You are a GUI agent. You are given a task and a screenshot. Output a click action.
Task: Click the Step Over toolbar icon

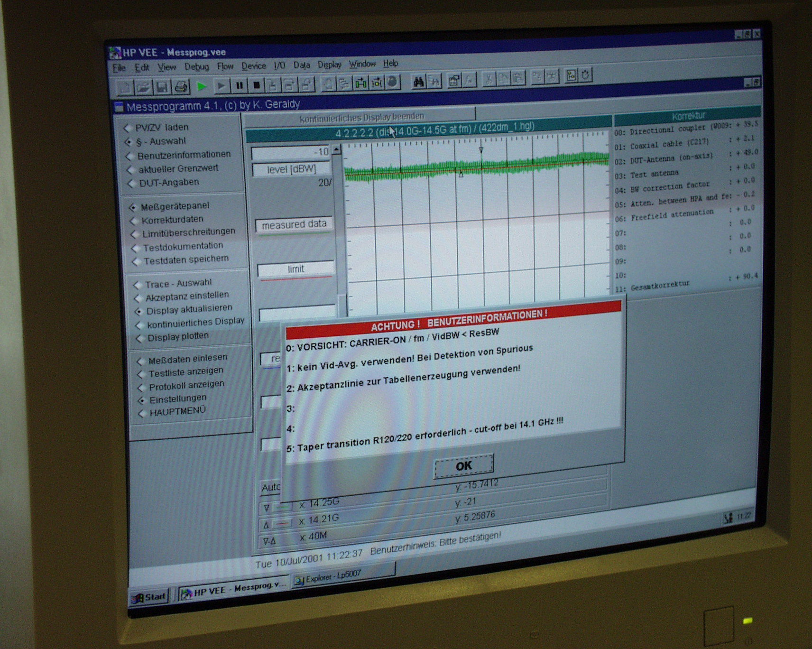coord(289,84)
